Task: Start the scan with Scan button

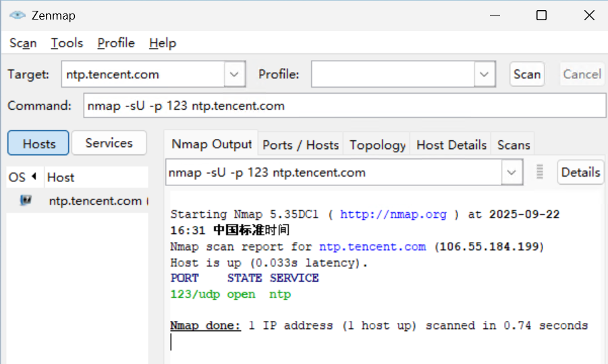Action: pyautogui.click(x=527, y=74)
